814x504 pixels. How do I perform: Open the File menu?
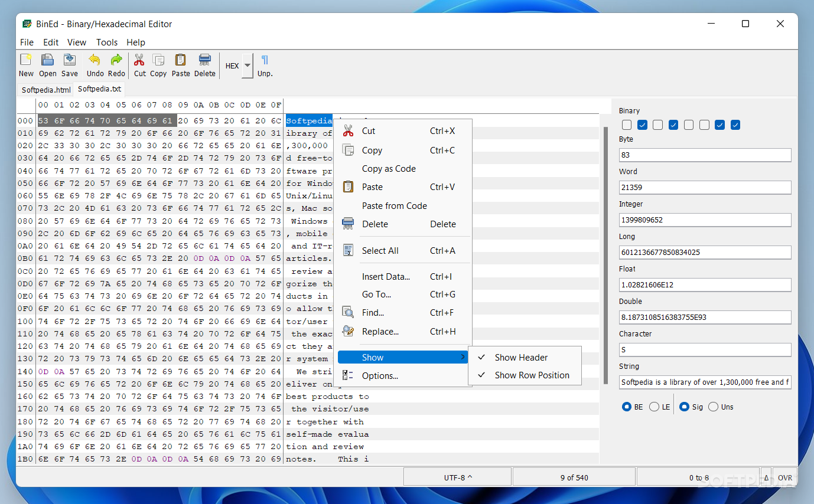[27, 42]
